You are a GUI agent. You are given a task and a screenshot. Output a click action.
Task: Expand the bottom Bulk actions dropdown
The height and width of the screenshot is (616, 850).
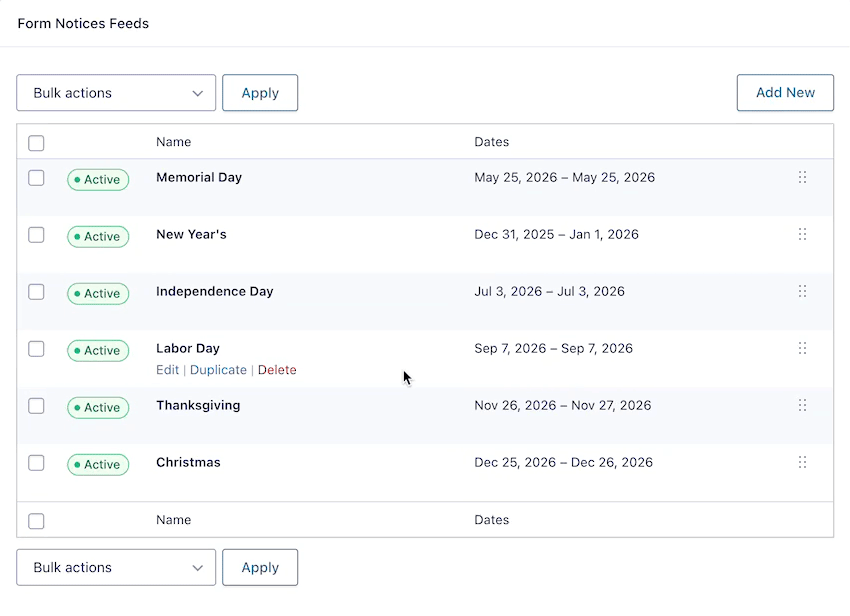click(x=116, y=567)
